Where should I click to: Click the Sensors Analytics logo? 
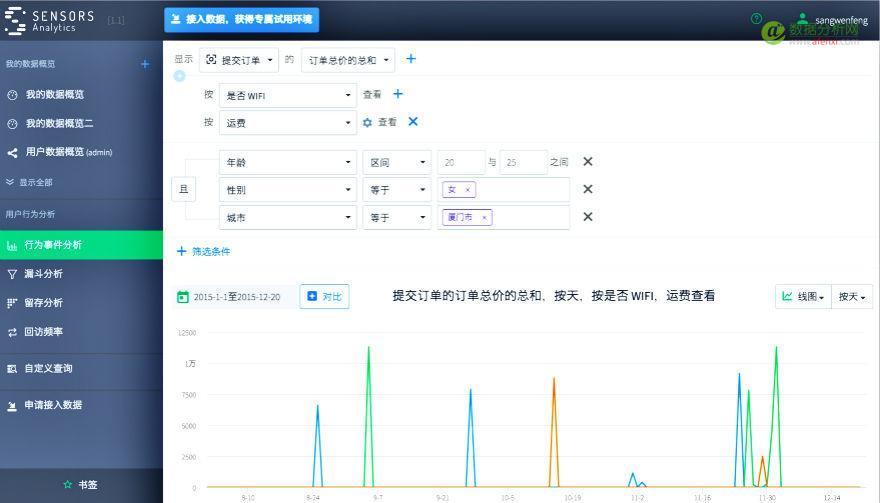click(49, 21)
